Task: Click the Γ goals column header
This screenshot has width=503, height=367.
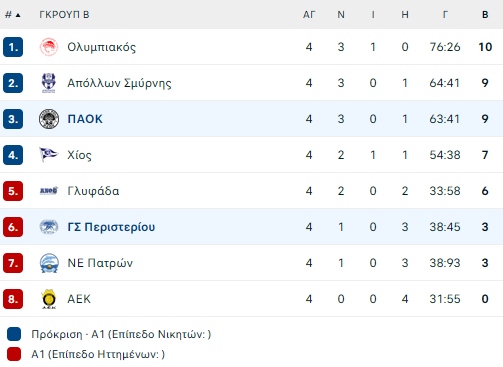Action: [x=445, y=15]
